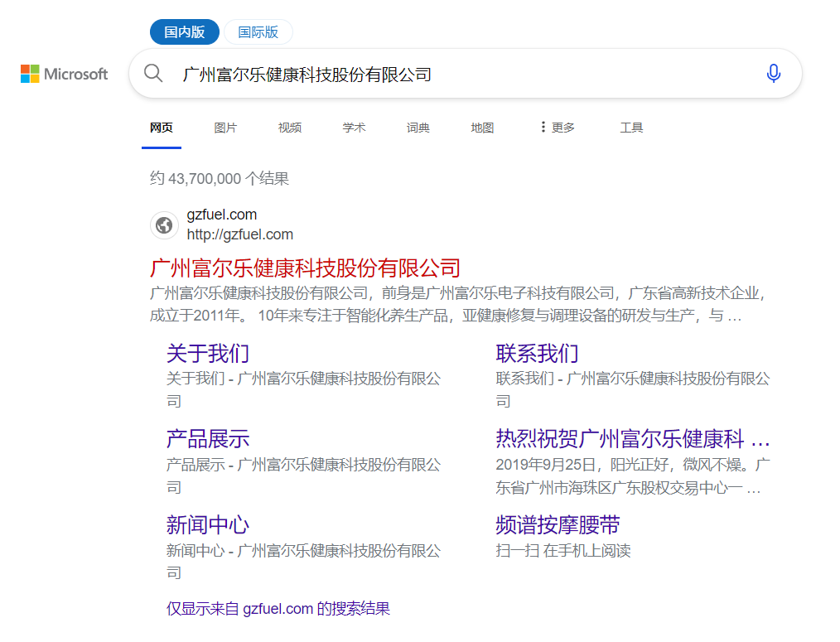This screenshot has width=840, height=642.
Task: Click the 联系我们 - 广州富尔乐 description text
Action: pyautogui.click(x=633, y=389)
